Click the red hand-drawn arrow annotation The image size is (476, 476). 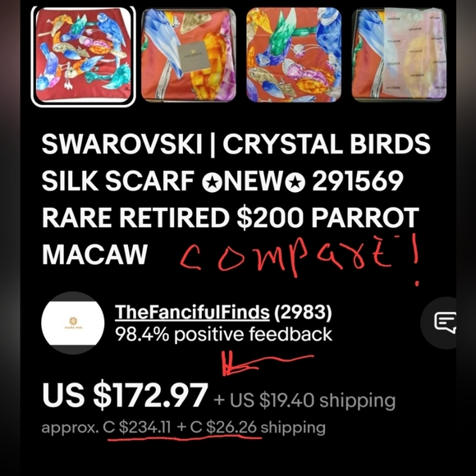pyautogui.click(x=268, y=363)
